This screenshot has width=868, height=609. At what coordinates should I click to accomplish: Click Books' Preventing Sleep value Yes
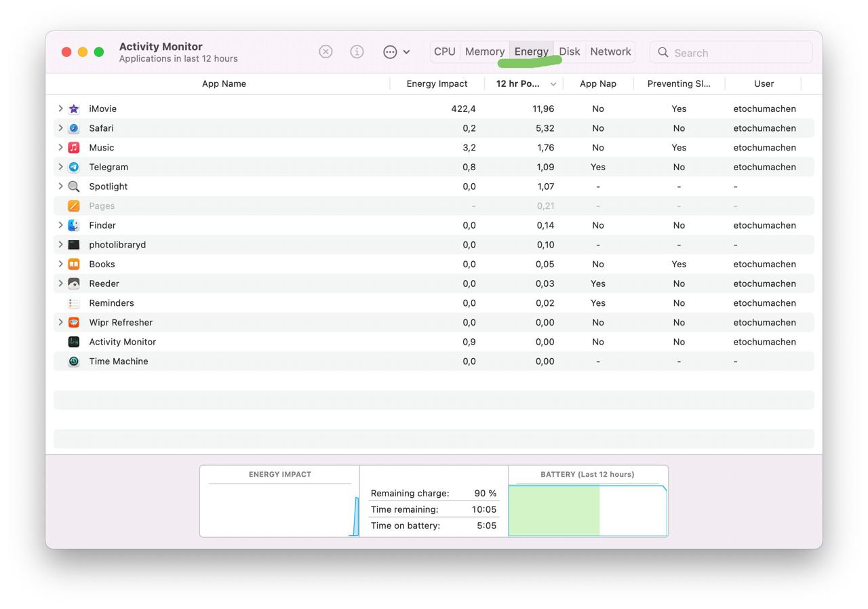click(679, 264)
